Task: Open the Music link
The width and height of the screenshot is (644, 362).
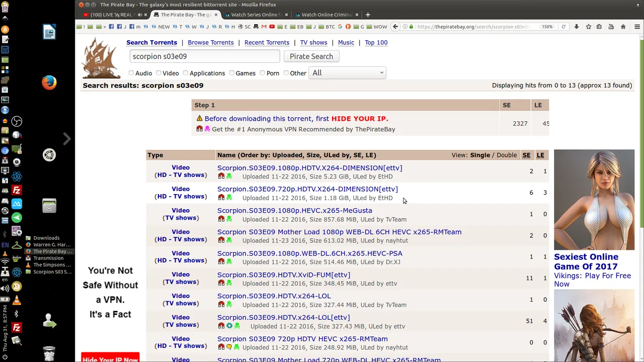Action: (x=346, y=42)
